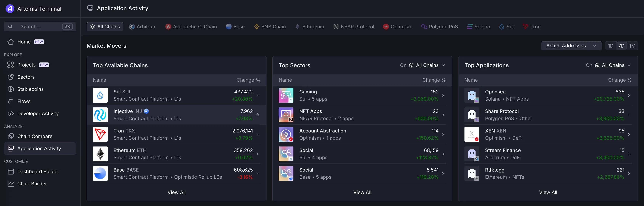Screen dimensions: 644x206
Task: View All in Top Sectors
Action: pyautogui.click(x=362, y=192)
